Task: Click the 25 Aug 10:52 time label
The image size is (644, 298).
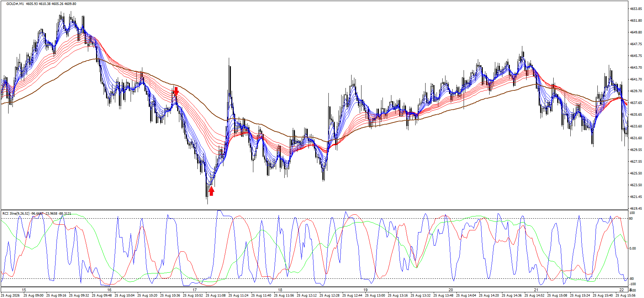Action: pyautogui.click(x=193, y=296)
